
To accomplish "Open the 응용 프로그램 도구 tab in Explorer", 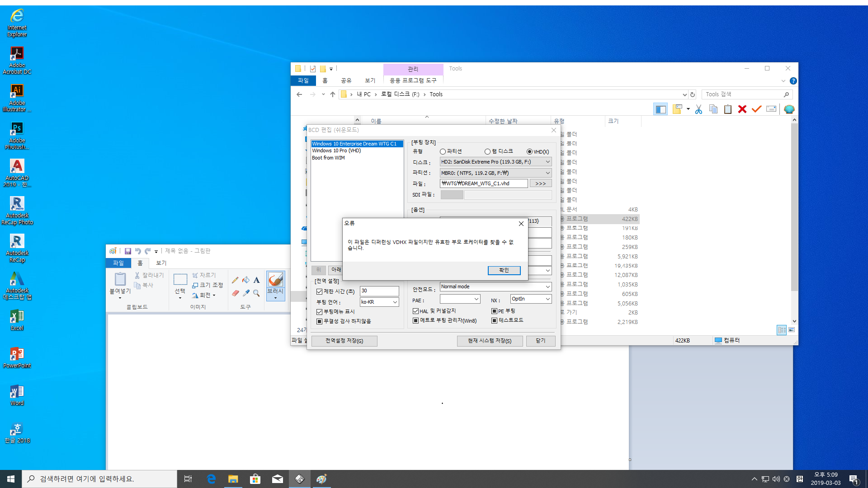I will [413, 80].
